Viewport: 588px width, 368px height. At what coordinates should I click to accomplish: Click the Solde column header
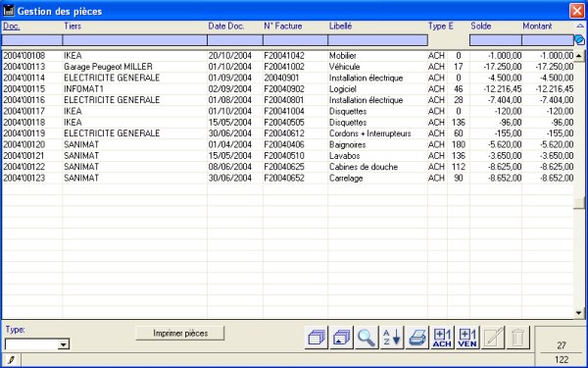click(481, 26)
